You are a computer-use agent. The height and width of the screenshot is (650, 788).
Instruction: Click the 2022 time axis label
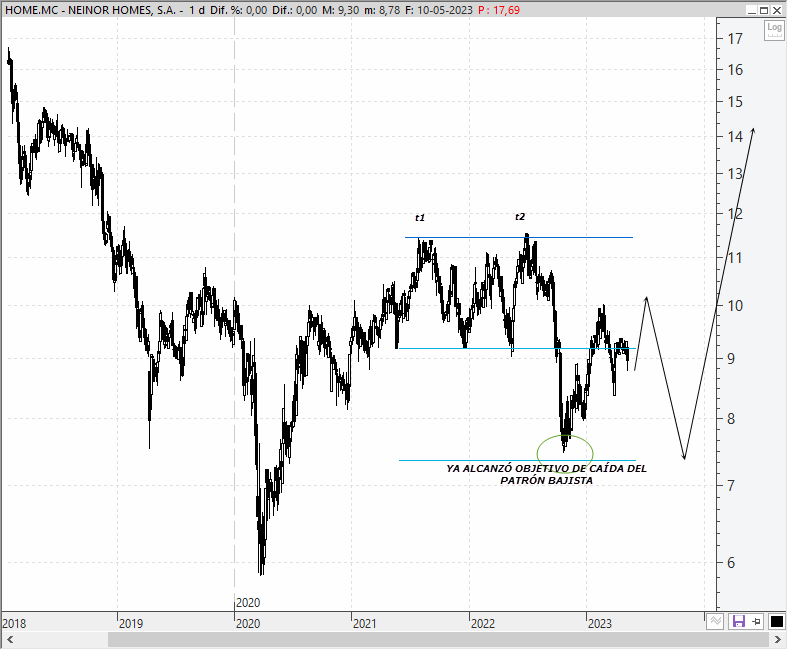click(482, 623)
